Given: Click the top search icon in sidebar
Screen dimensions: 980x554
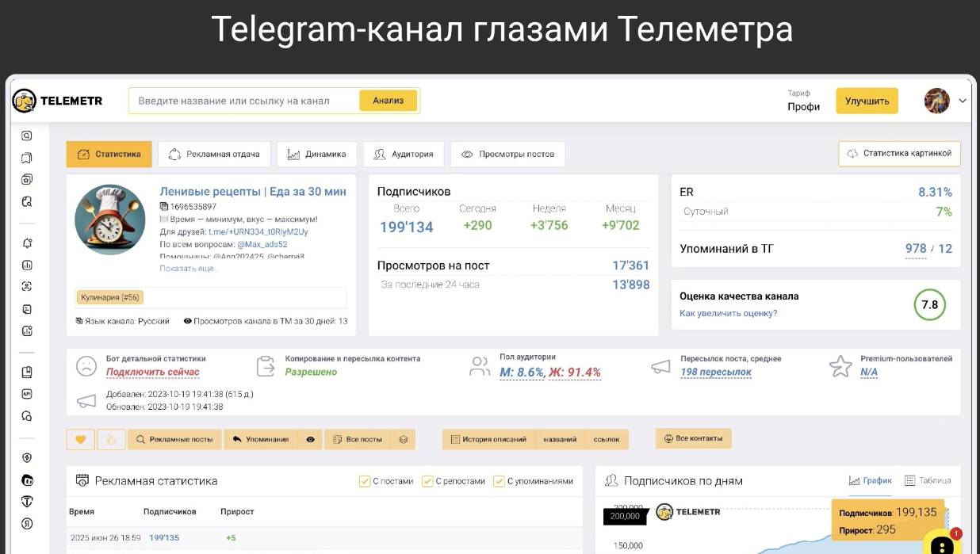Looking at the screenshot, I should 27,136.
